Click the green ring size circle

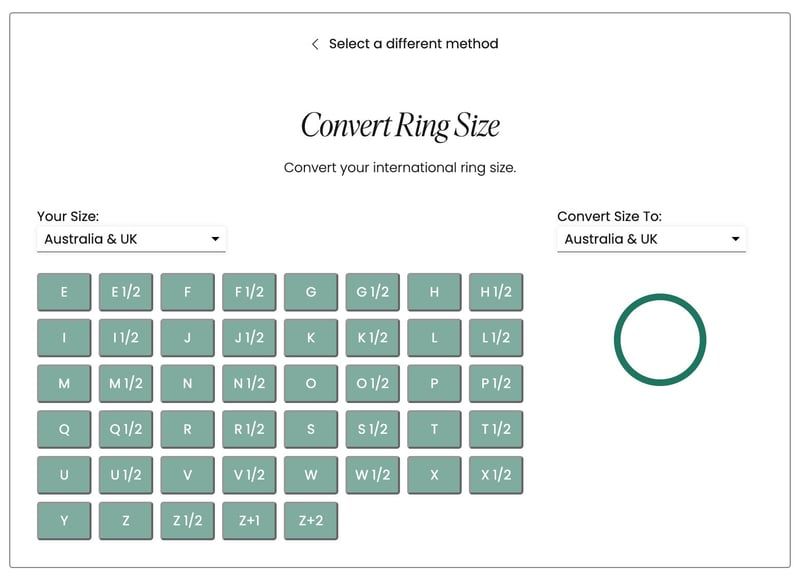[660, 339]
